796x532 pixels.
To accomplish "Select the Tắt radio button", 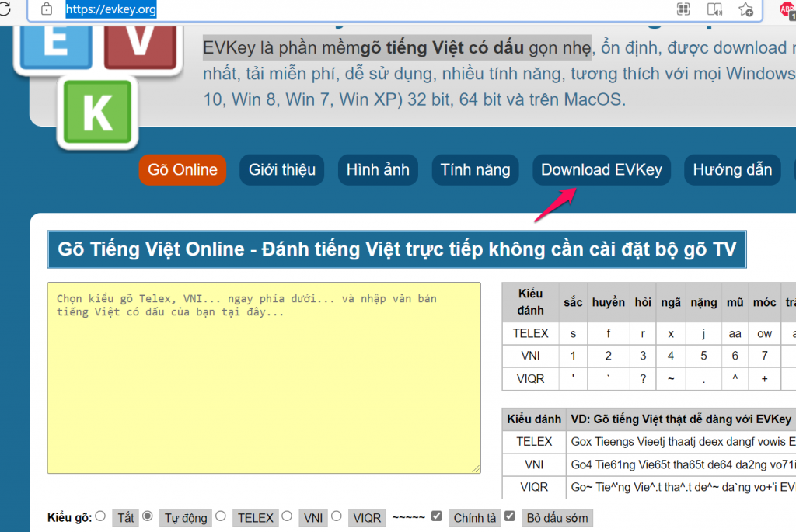I will 100,516.
